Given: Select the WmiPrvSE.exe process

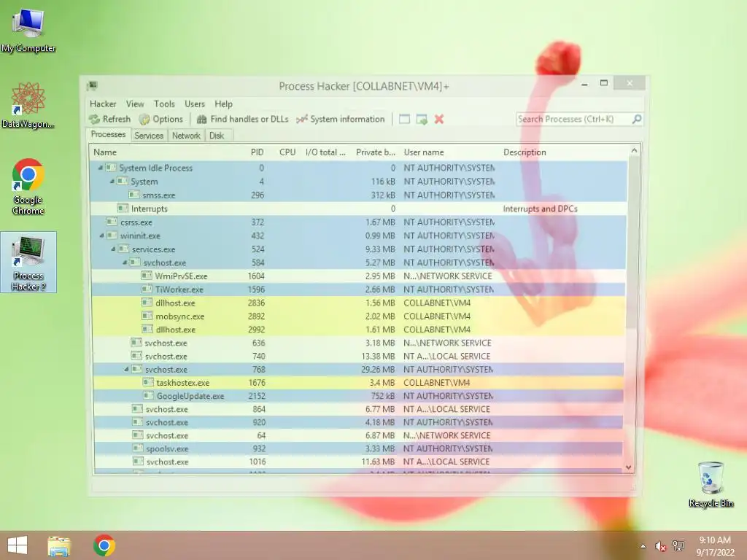Looking at the screenshot, I should point(358,276).
